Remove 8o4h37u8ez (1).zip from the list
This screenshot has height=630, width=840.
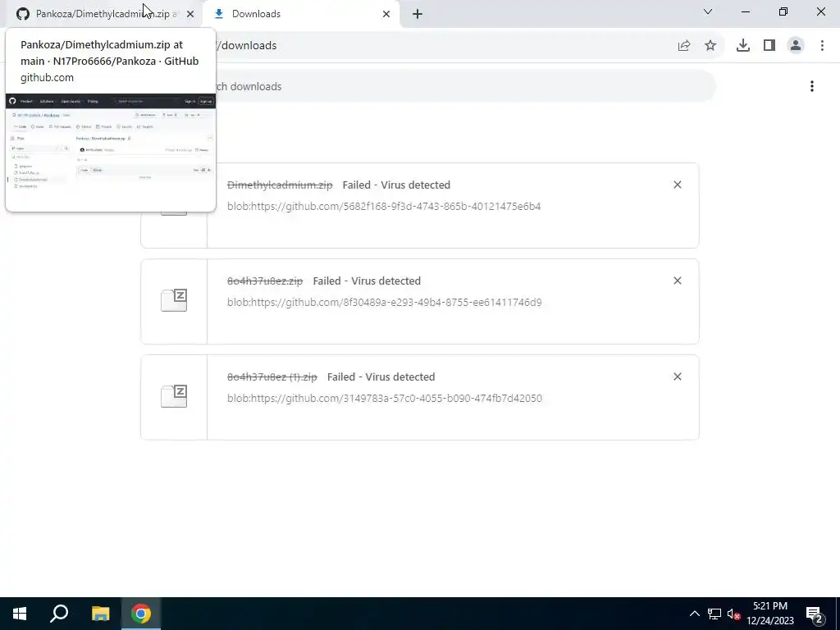click(677, 377)
